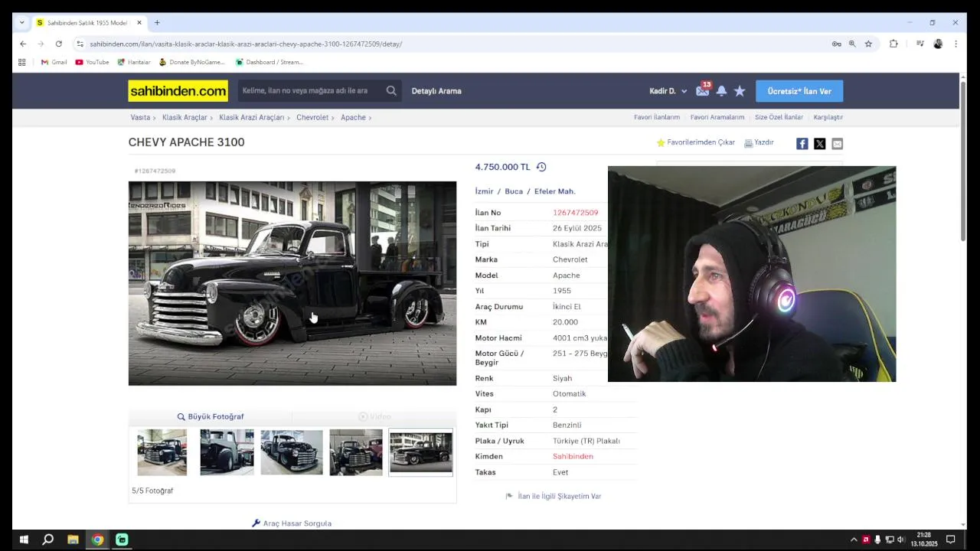This screenshot has width=980, height=551.
Task: Switch to Büyük Fotoğraf tab
Action: coord(211,416)
